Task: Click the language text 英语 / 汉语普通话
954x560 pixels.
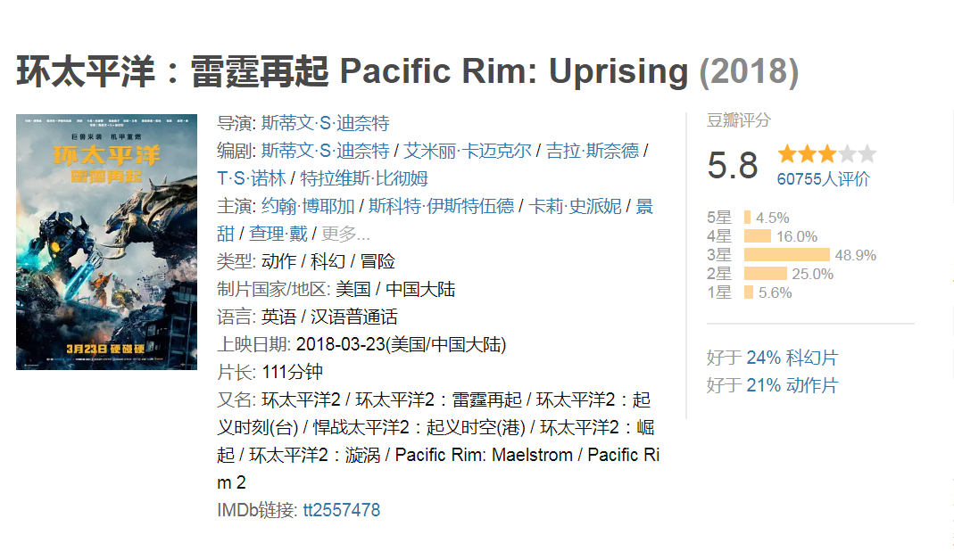Action: (x=330, y=317)
